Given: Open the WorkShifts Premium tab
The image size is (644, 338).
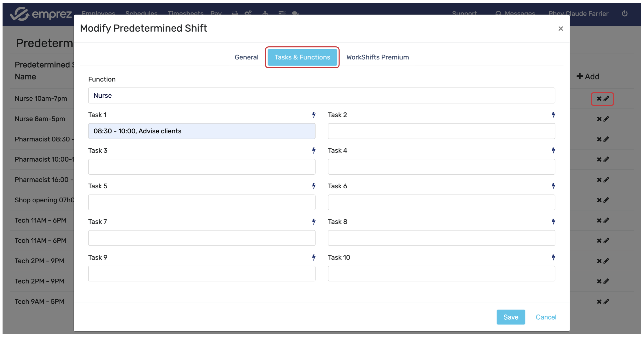Looking at the screenshot, I should coord(377,57).
